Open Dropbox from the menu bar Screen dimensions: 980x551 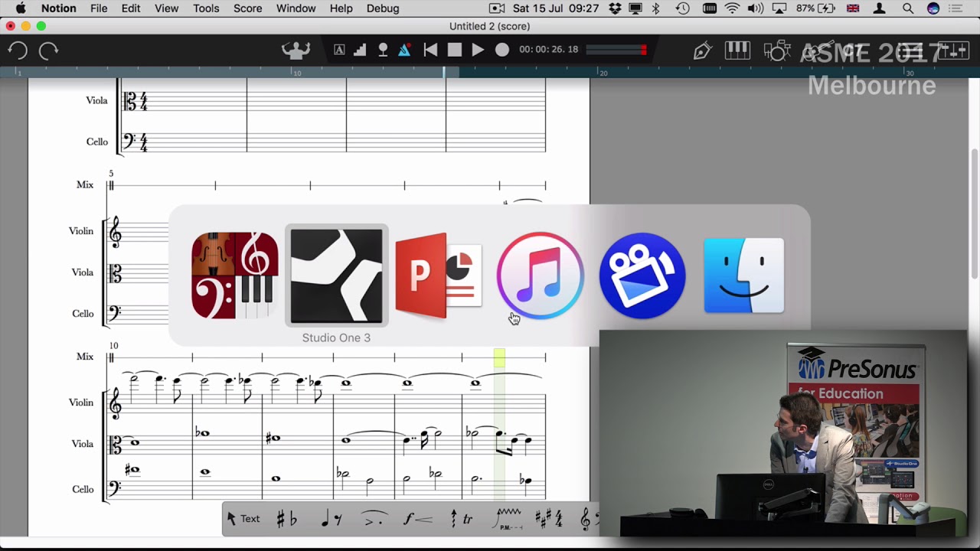click(616, 8)
